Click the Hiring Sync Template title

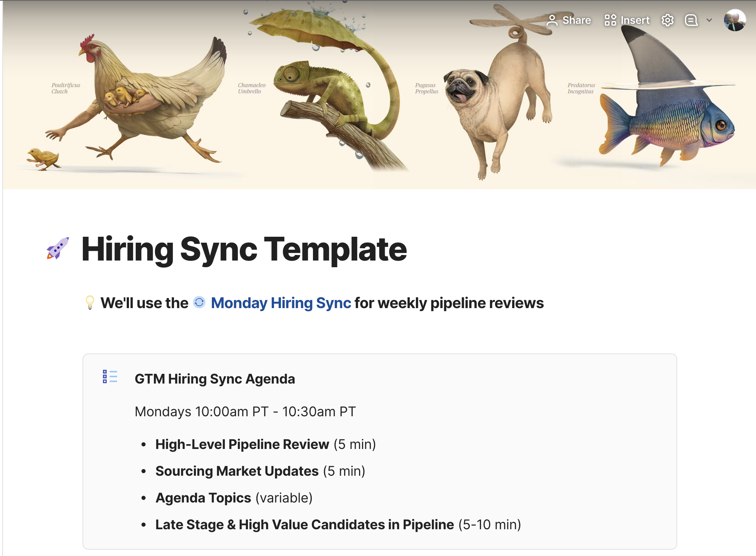click(x=244, y=249)
